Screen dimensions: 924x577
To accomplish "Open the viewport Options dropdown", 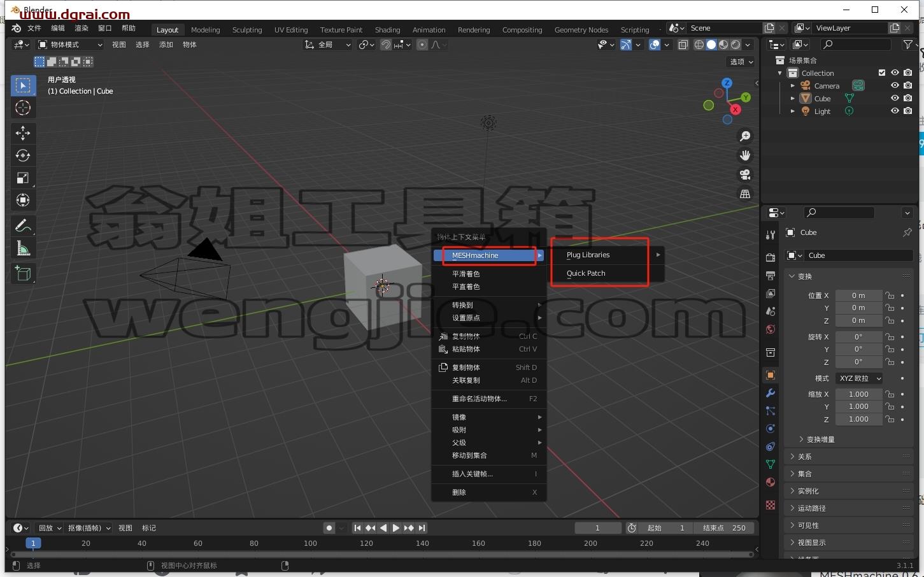I will click(x=741, y=62).
